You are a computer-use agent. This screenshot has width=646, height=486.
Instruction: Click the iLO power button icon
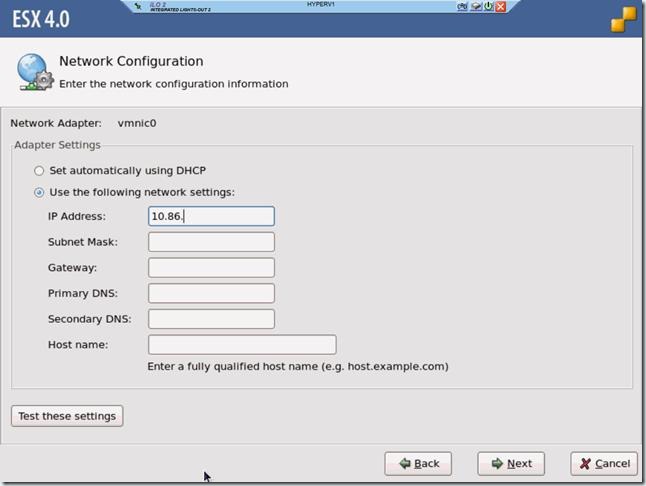489,6
